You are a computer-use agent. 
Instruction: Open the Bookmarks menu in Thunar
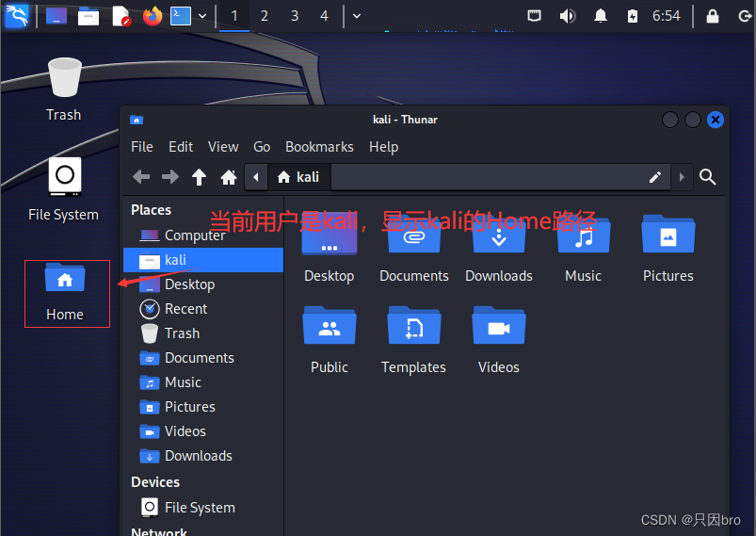tap(319, 147)
